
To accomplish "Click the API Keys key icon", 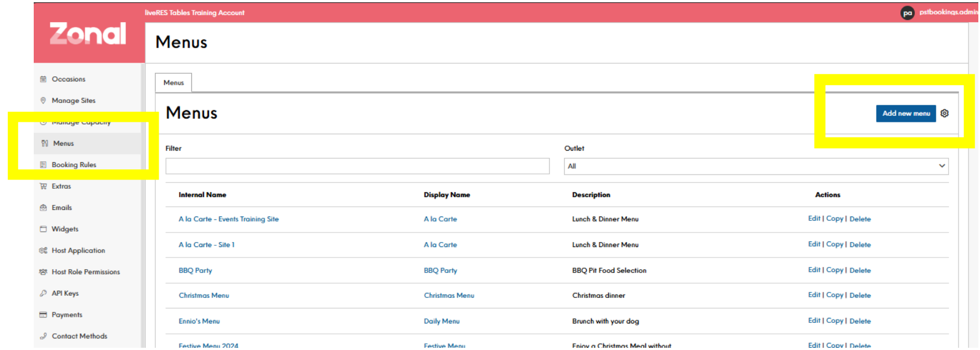I will 43,294.
